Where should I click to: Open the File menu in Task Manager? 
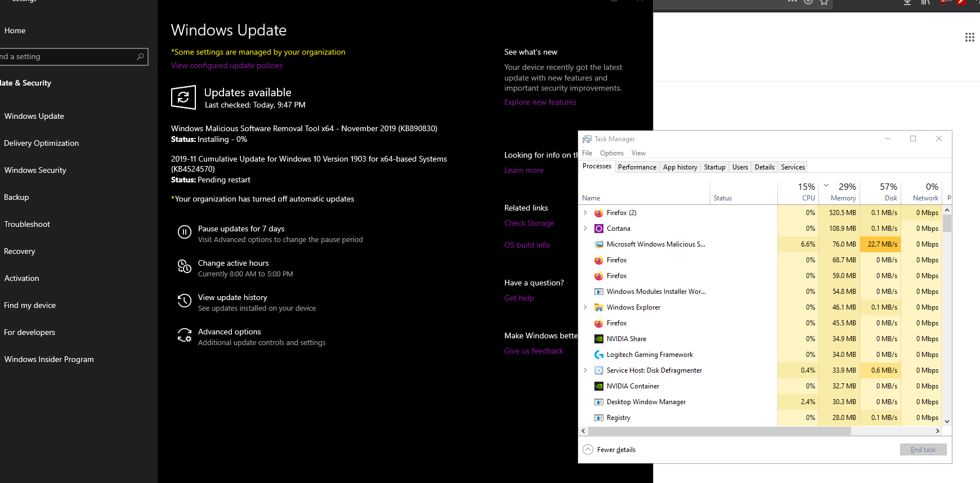(x=587, y=153)
